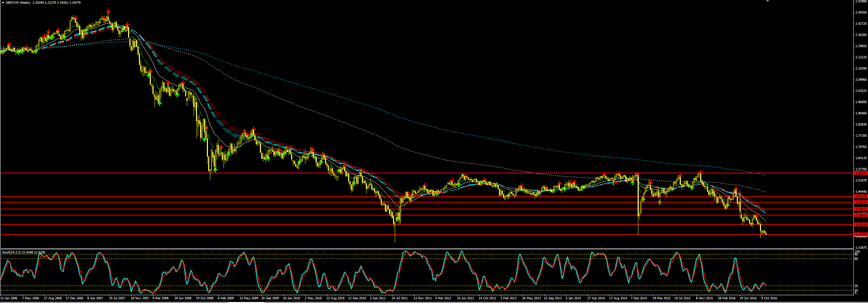Click the 4 Mar 2012 date label
This screenshot has height=303, width=868.
click(x=443, y=298)
